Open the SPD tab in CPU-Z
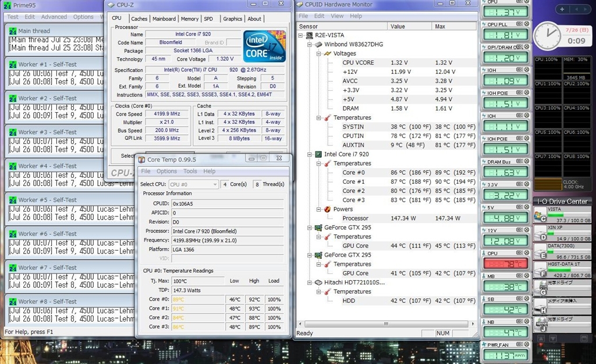The image size is (596, 364). coord(208,19)
